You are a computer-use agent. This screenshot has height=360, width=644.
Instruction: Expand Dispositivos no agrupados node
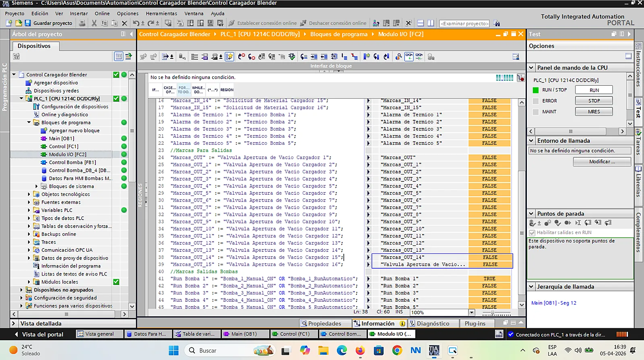(x=21, y=290)
